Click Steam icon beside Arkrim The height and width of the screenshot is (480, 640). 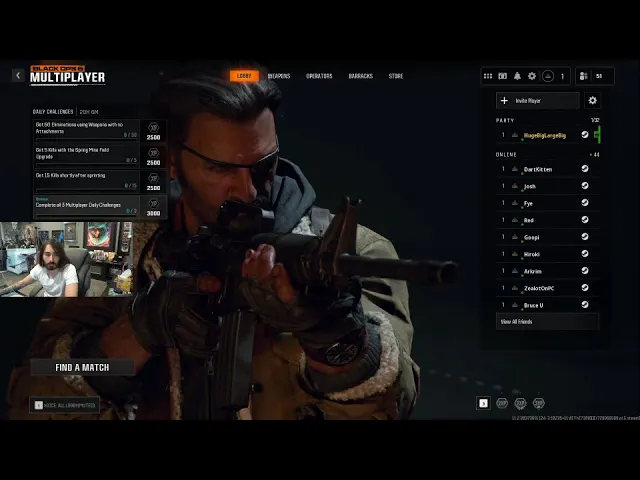click(x=585, y=271)
